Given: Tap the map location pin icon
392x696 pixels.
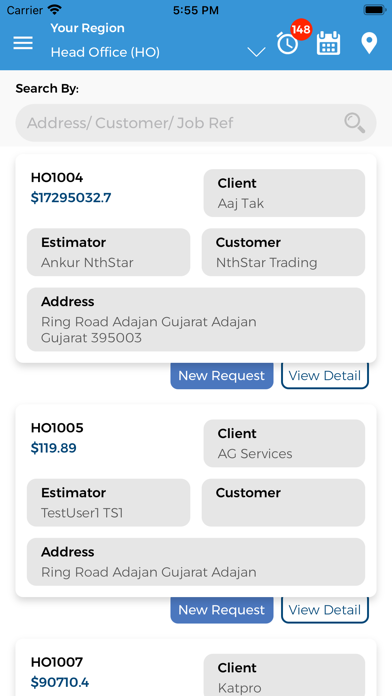Looking at the screenshot, I should point(369,44).
